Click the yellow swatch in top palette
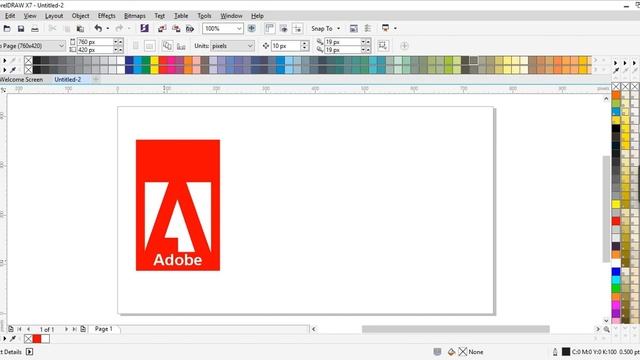Image resolution: width=640 pixels, height=360 pixels. [154, 60]
